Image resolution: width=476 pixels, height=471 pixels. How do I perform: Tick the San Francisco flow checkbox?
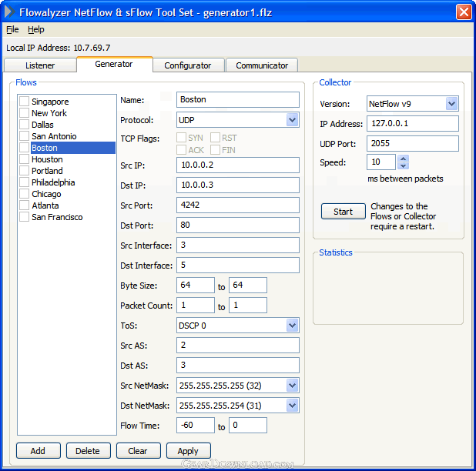tap(25, 216)
